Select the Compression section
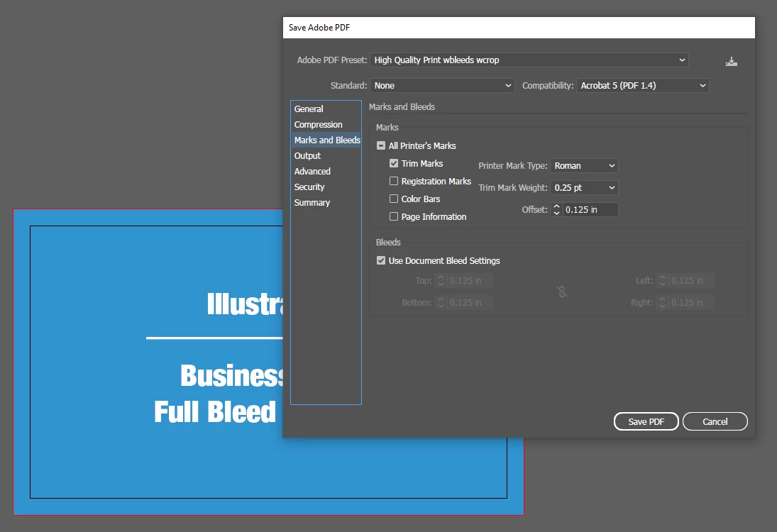This screenshot has height=532, width=777. (326, 124)
